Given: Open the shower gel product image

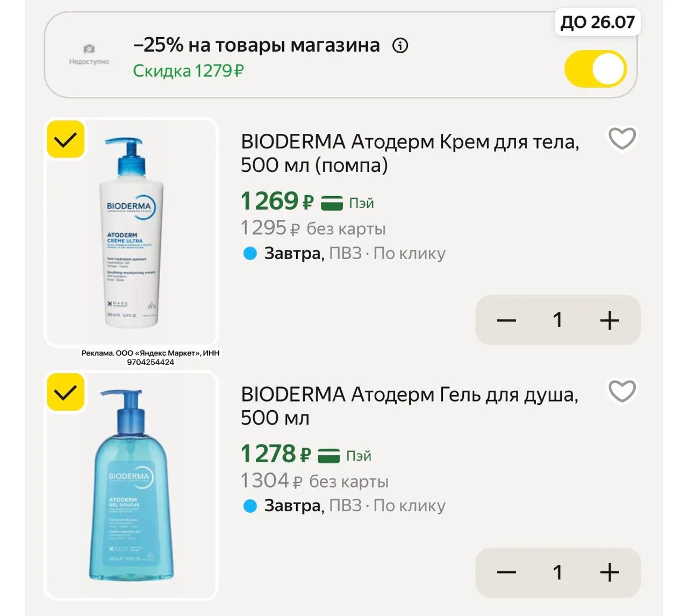Looking at the screenshot, I should pyautogui.click(x=132, y=485).
